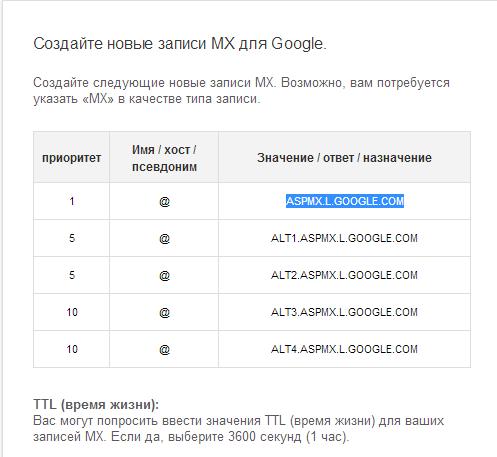Click the @ host in the ALT1 row

point(164,238)
